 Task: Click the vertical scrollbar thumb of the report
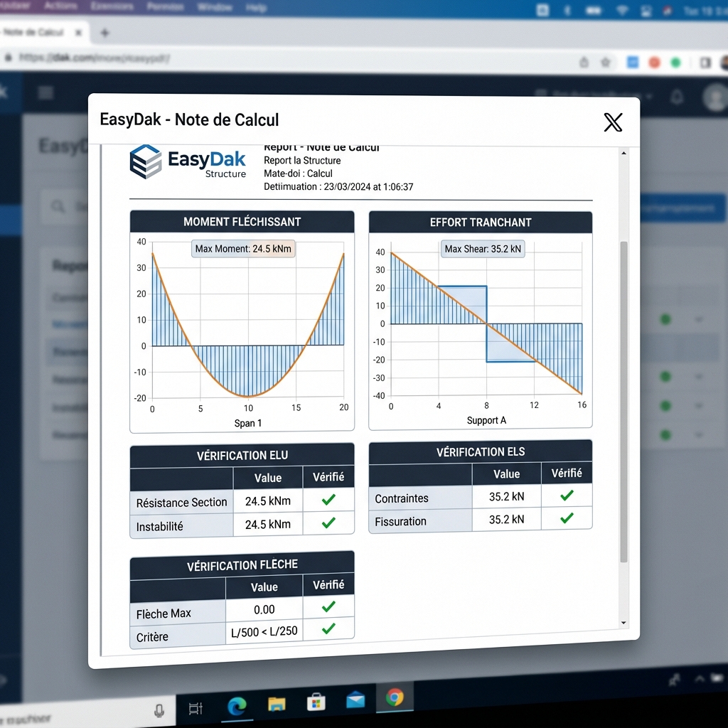(623, 402)
